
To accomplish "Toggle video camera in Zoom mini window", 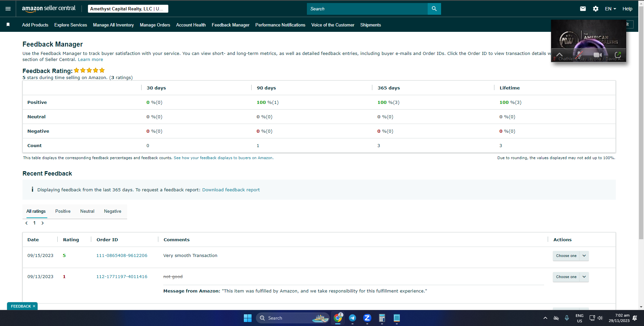I will tap(598, 55).
